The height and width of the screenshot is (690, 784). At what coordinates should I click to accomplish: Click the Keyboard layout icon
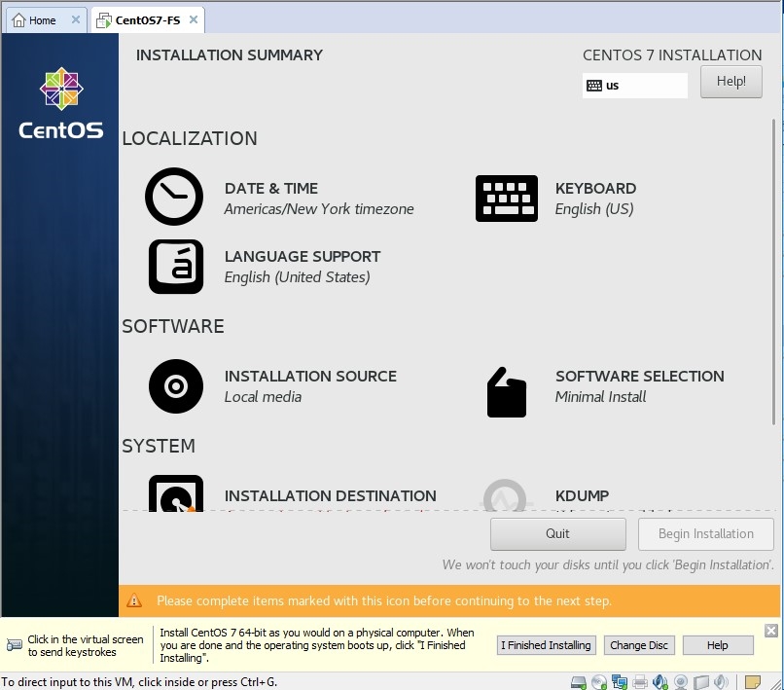506,199
